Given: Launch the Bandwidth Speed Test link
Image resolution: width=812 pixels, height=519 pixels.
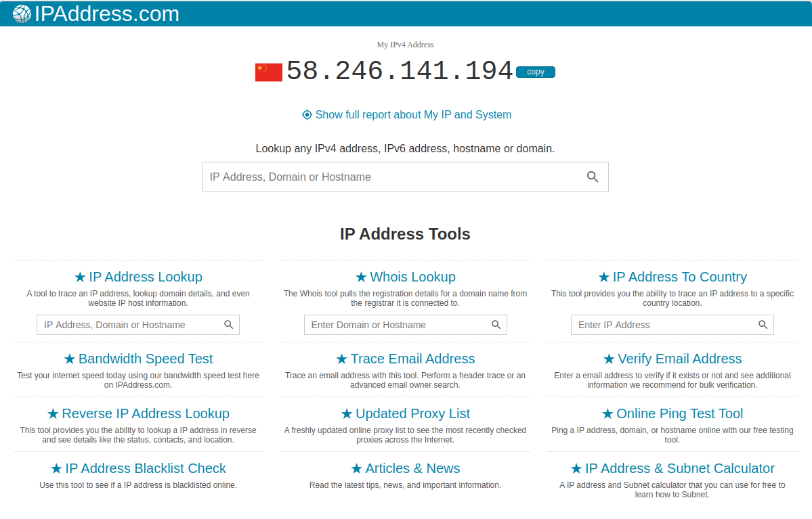Looking at the screenshot, I should (x=138, y=359).
